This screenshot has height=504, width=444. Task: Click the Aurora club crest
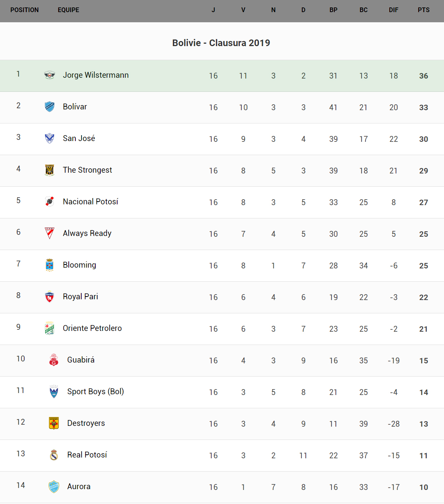tap(54, 486)
